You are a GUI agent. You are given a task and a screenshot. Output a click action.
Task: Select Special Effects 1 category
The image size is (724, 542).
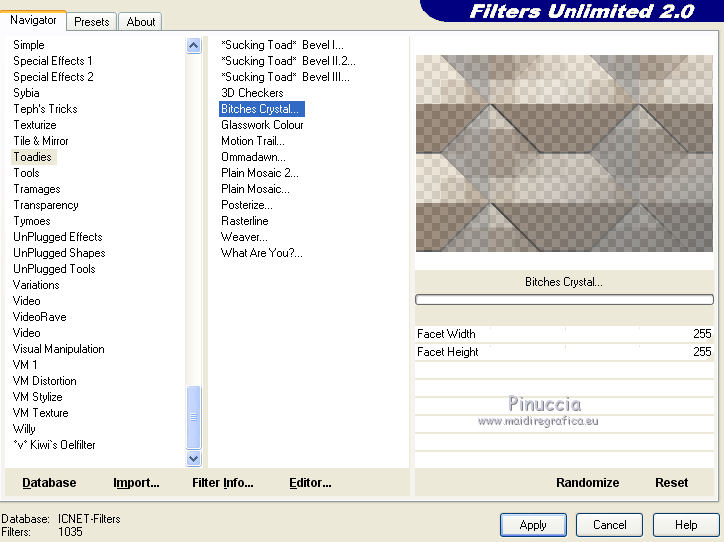(x=53, y=61)
